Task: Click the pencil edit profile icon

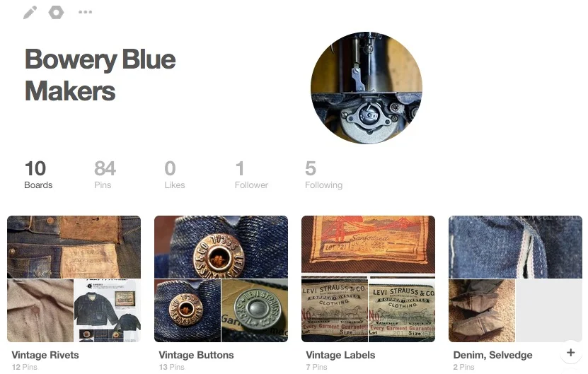Action: coord(30,12)
